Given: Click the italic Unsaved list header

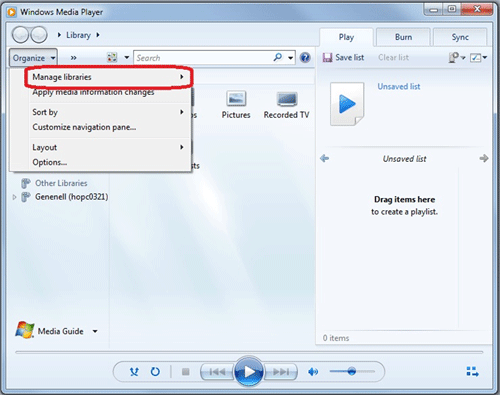Looking at the screenshot, I should click(x=404, y=159).
